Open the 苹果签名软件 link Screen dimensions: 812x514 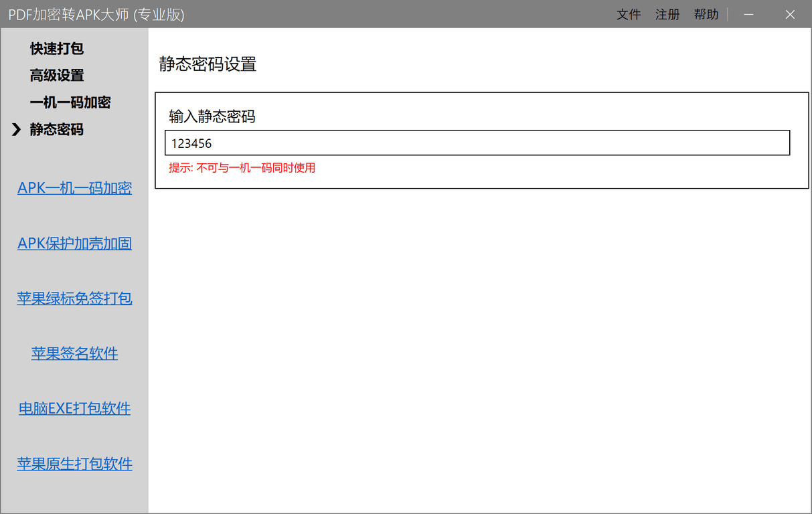(74, 353)
